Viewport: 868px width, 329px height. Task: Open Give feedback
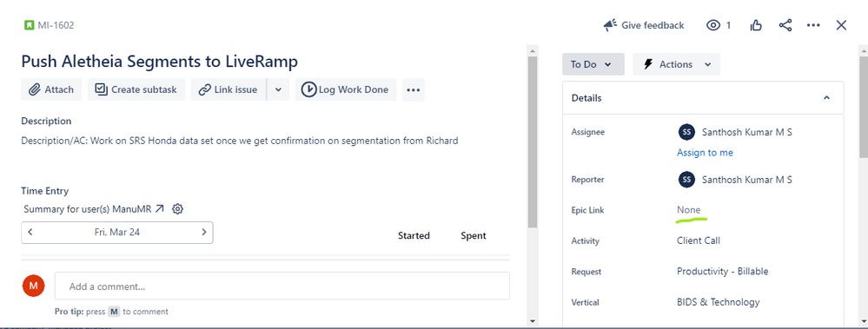tap(644, 25)
